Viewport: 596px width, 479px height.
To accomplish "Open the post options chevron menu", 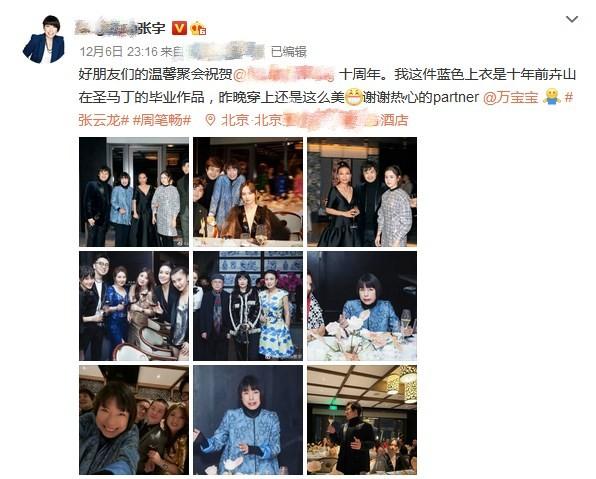I will coord(572,19).
